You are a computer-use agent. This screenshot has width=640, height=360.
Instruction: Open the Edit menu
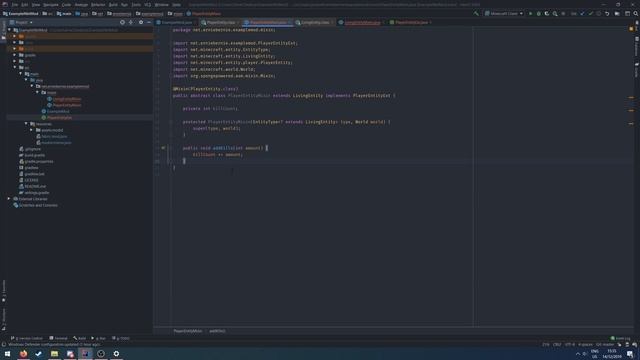pos(25,4)
